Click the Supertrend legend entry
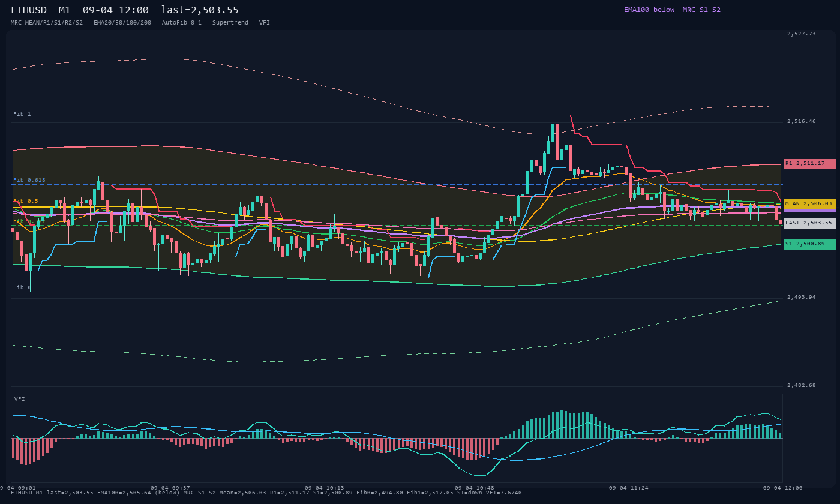 tap(230, 22)
